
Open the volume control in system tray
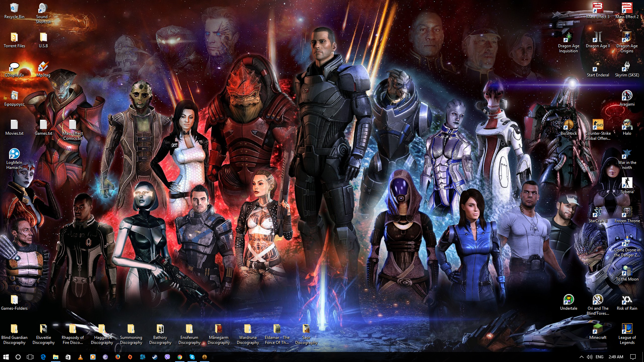589,357
